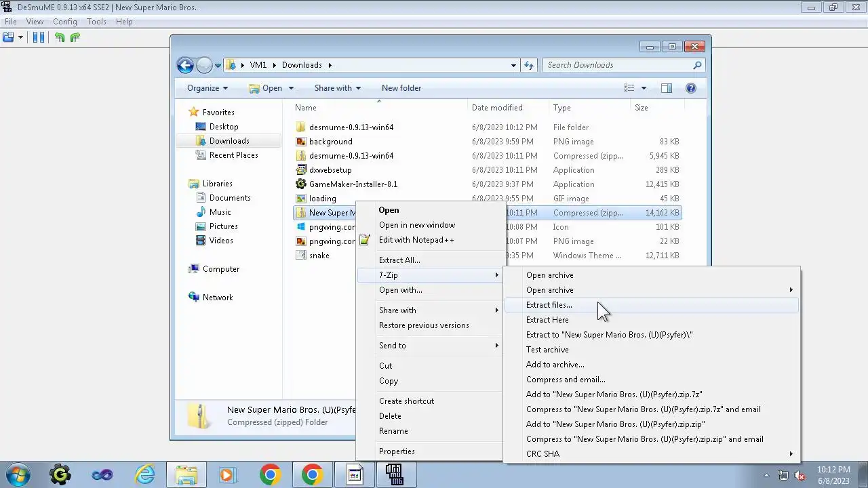Viewport: 868px width, 488px height.
Task: Expand the address bar history dropdown arrow
Action: click(513, 65)
